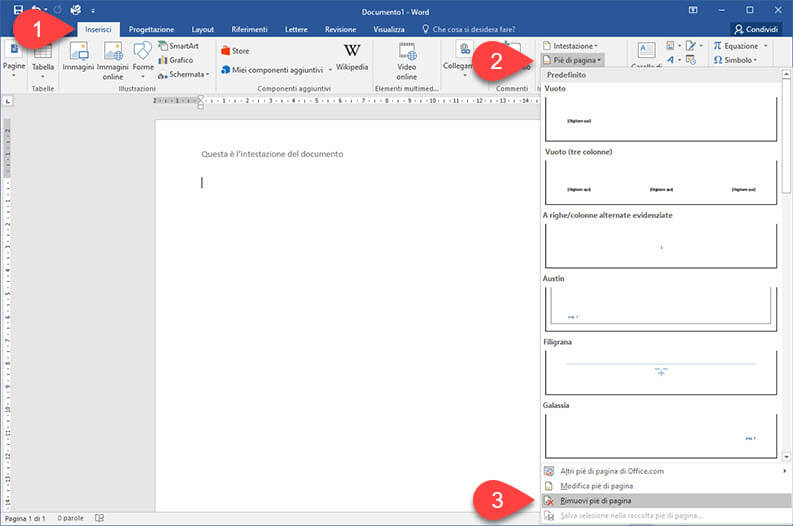The image size is (793, 526).
Task: Insert Video online
Action: point(406,60)
